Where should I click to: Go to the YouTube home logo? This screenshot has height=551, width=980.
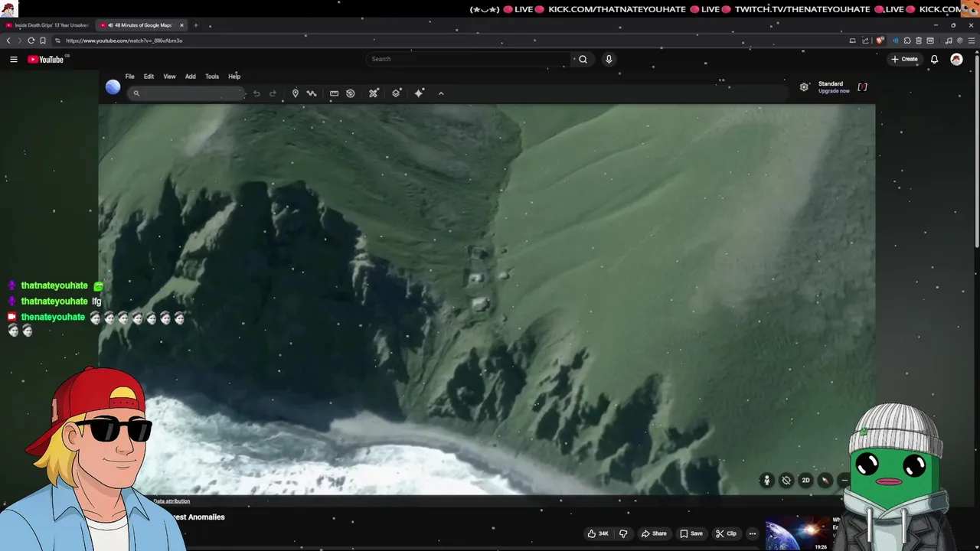coord(46,59)
